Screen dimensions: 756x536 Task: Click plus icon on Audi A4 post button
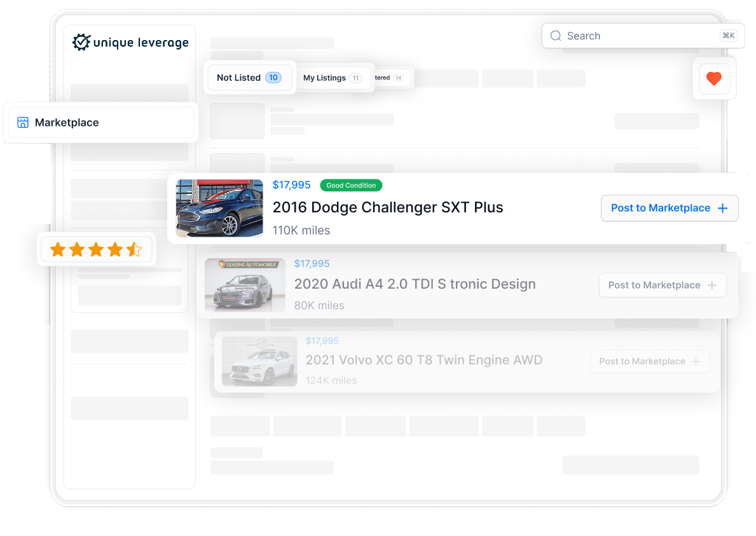tap(712, 285)
